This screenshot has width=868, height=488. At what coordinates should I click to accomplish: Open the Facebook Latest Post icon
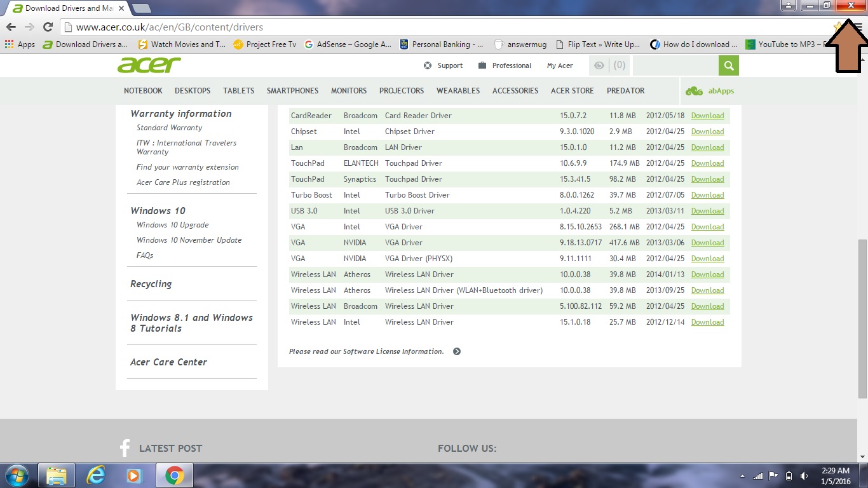(125, 448)
